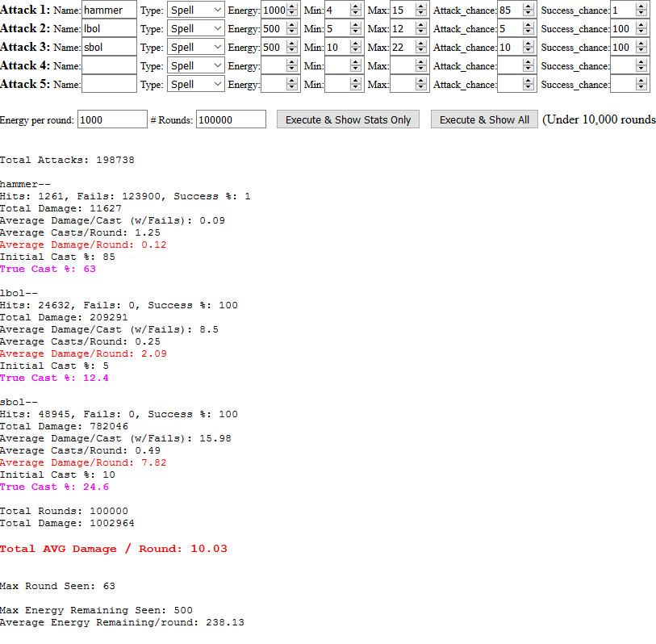
Task: Select the Attack 3 Name field containing sbol
Action: click(x=109, y=47)
